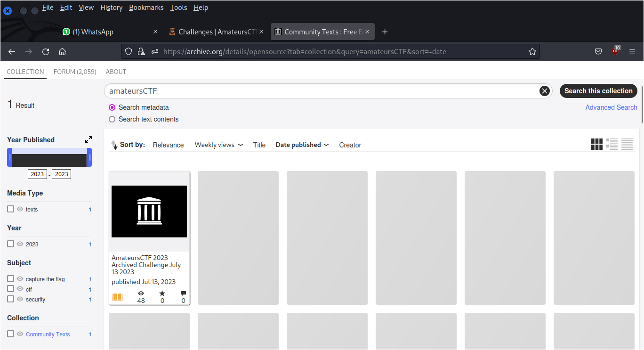
Task: Hide security subject using its eye icon
Action: [x=20, y=299]
